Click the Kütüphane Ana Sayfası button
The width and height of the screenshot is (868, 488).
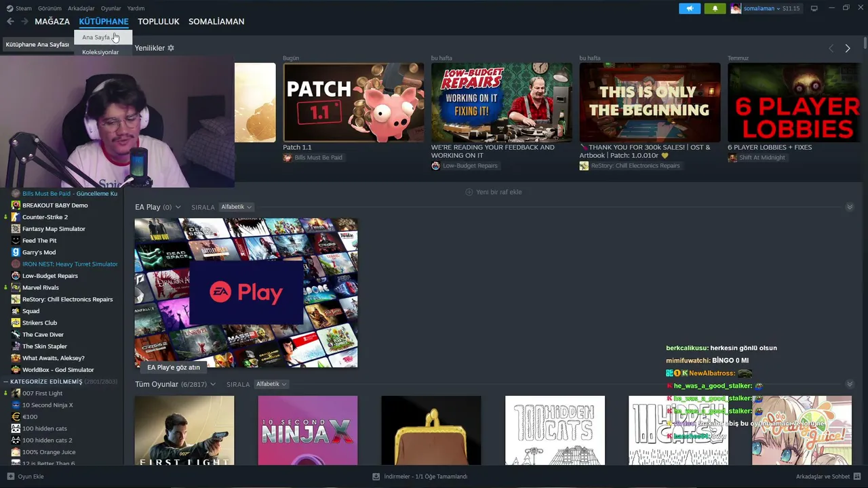point(37,45)
